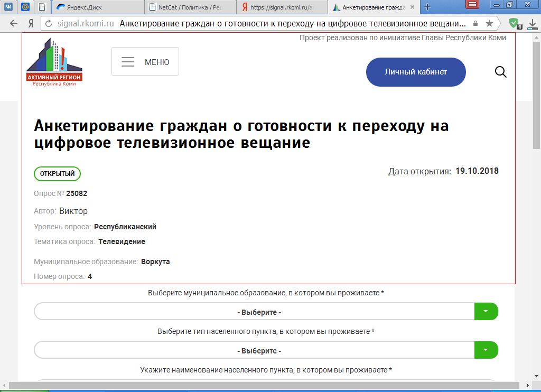Open the browser downloads arrow icon
541x392 pixels.
pyautogui.click(x=532, y=23)
